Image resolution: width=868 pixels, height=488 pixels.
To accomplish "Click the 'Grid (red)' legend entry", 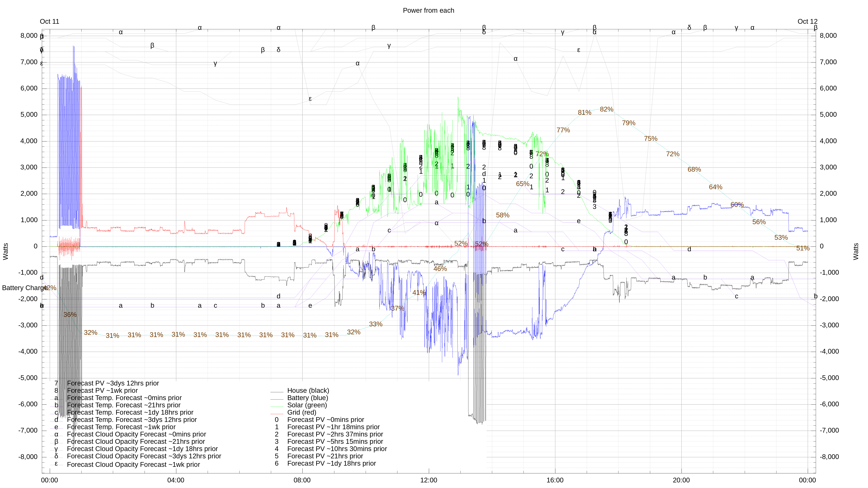I will [302, 413].
